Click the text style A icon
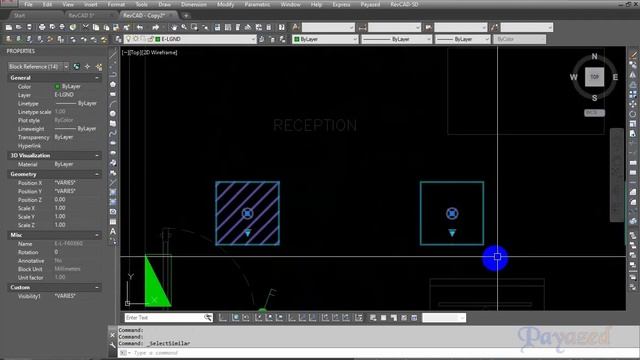 click(296, 27)
